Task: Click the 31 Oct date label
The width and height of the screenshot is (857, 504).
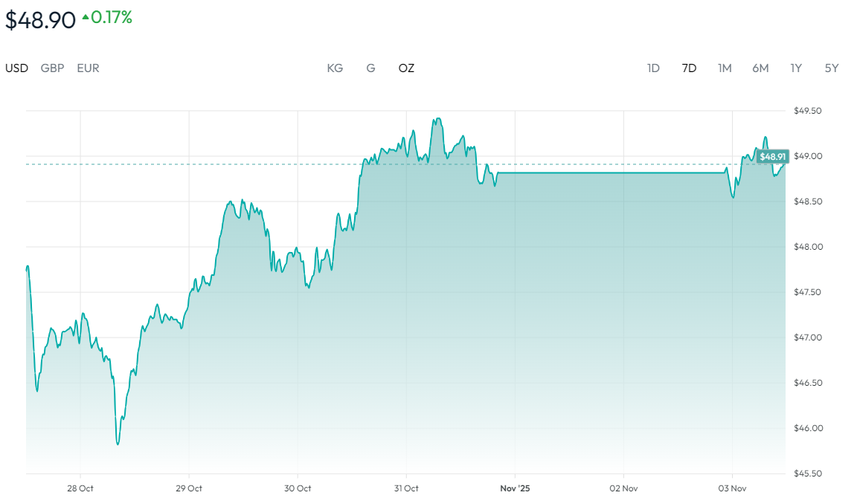Action: pyautogui.click(x=406, y=488)
